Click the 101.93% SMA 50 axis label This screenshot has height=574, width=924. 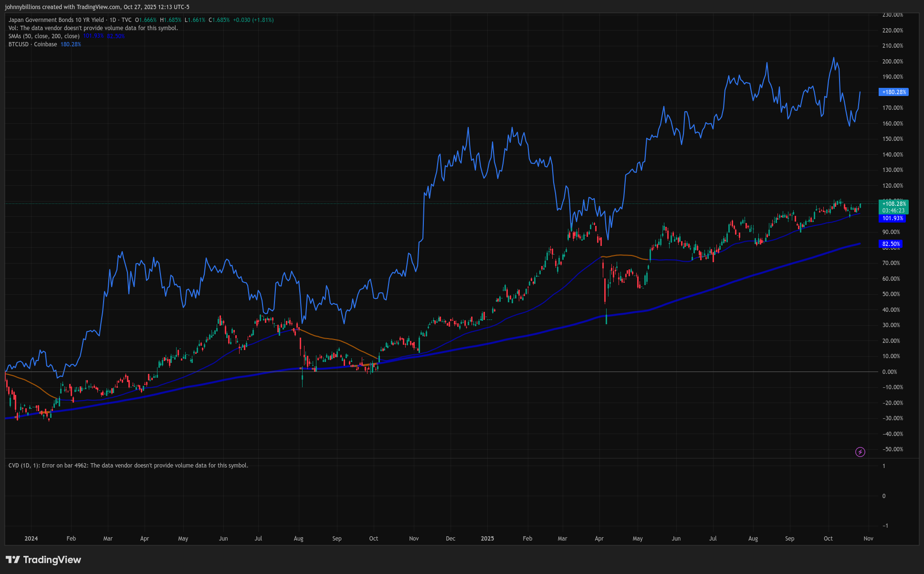892,218
